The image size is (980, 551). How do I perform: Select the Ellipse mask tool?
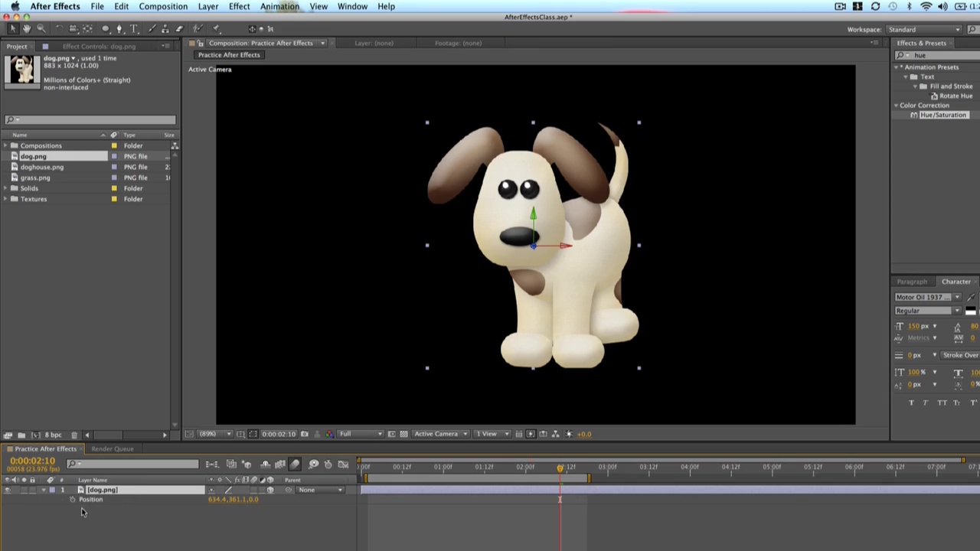tap(106, 29)
